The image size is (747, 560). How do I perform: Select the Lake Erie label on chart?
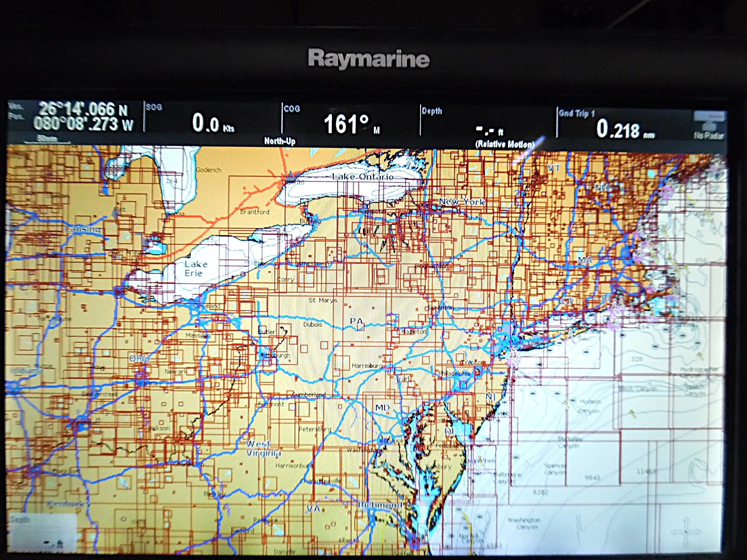coord(195,268)
